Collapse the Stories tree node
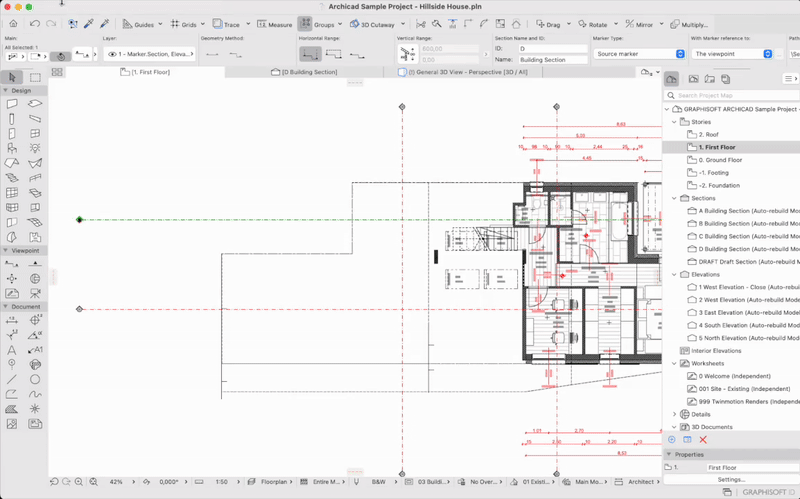This screenshot has height=499, width=800. pos(674,122)
